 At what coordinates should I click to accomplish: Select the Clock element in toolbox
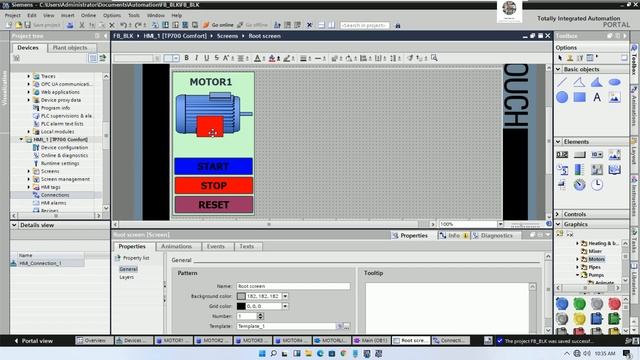(597, 184)
